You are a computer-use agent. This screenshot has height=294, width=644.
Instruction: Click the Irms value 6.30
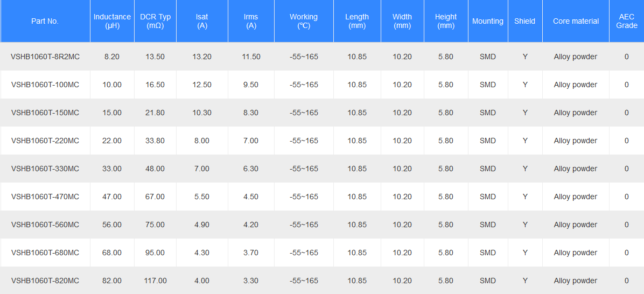(x=251, y=169)
